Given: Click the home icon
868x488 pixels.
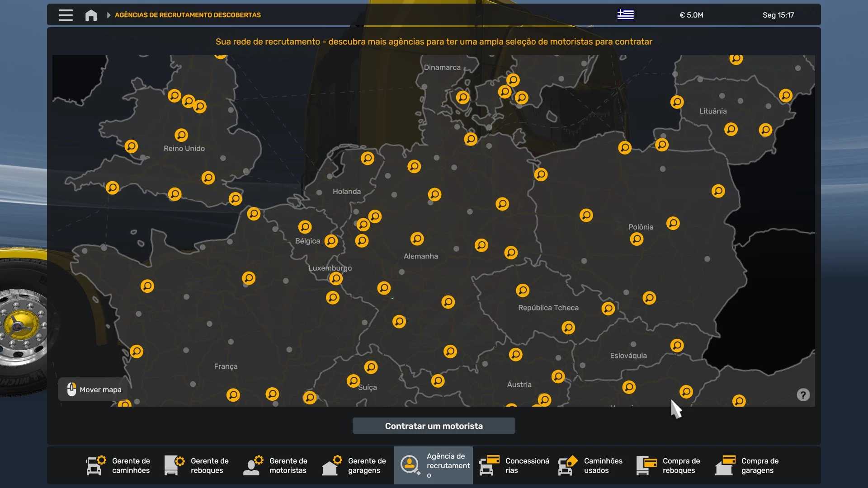Looking at the screenshot, I should tap(91, 15).
